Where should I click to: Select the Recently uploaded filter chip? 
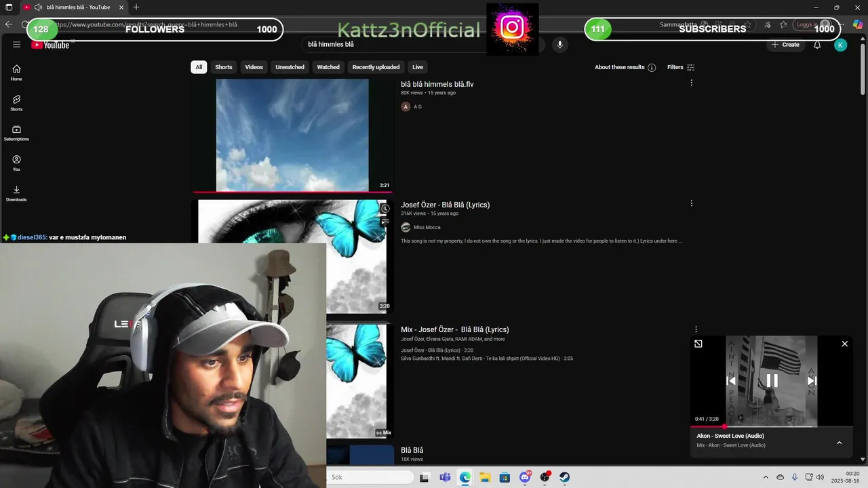376,67
